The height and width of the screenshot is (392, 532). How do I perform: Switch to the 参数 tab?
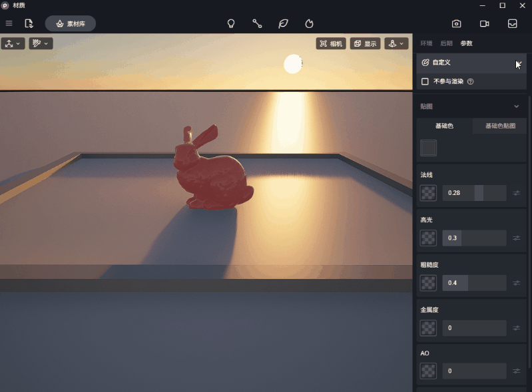[x=466, y=43]
